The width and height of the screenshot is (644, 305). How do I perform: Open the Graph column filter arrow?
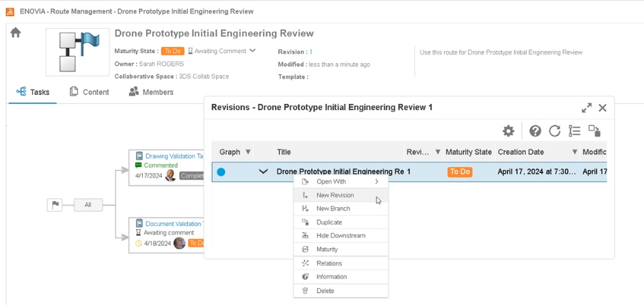tap(248, 152)
